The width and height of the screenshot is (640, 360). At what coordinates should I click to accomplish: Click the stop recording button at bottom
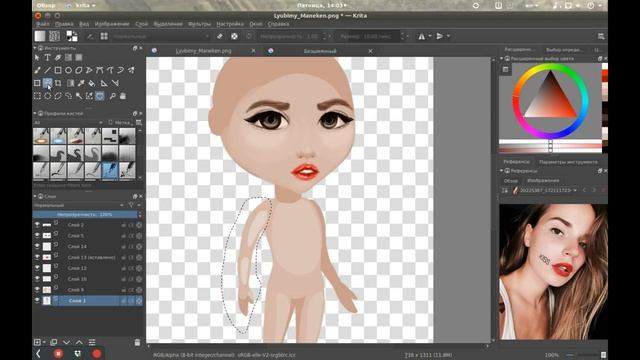pos(58,353)
